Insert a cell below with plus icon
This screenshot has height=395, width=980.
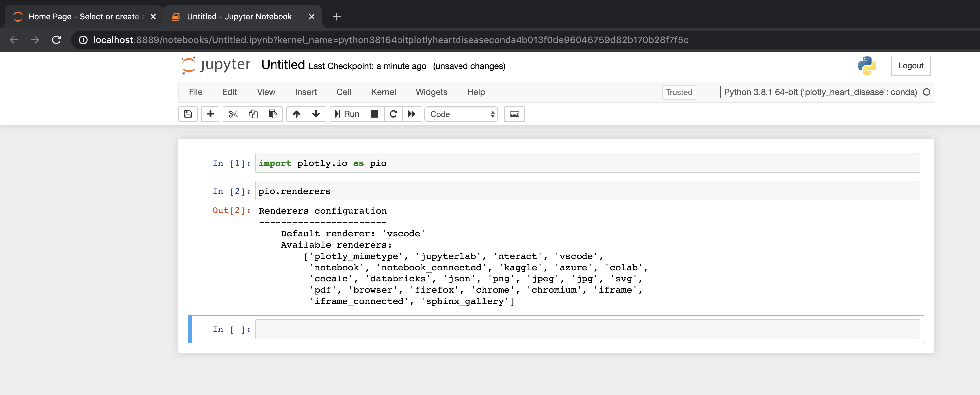pyautogui.click(x=210, y=114)
